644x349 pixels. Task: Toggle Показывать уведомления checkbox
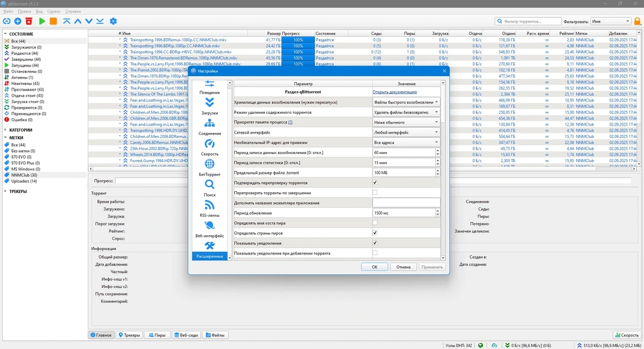(x=375, y=243)
